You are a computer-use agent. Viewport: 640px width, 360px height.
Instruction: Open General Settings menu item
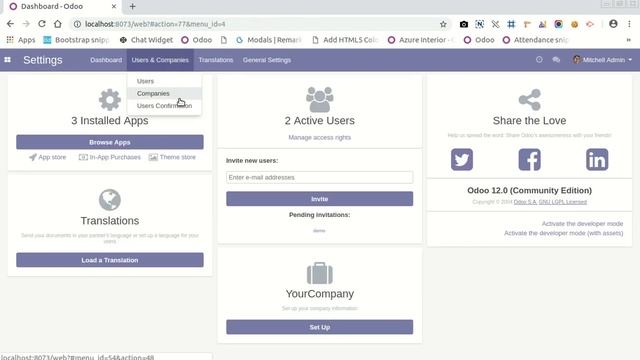tap(267, 60)
